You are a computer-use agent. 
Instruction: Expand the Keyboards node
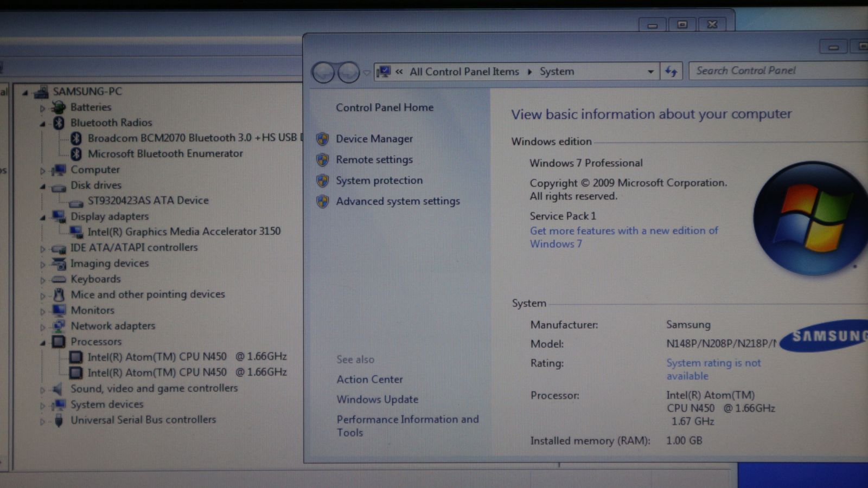(x=42, y=280)
